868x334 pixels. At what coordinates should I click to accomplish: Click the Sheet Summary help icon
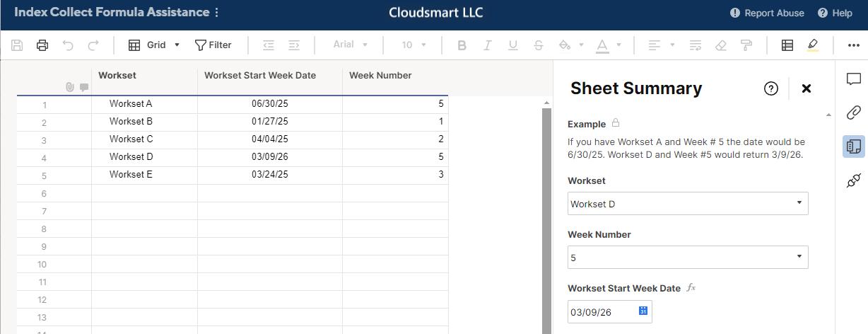[x=771, y=88]
